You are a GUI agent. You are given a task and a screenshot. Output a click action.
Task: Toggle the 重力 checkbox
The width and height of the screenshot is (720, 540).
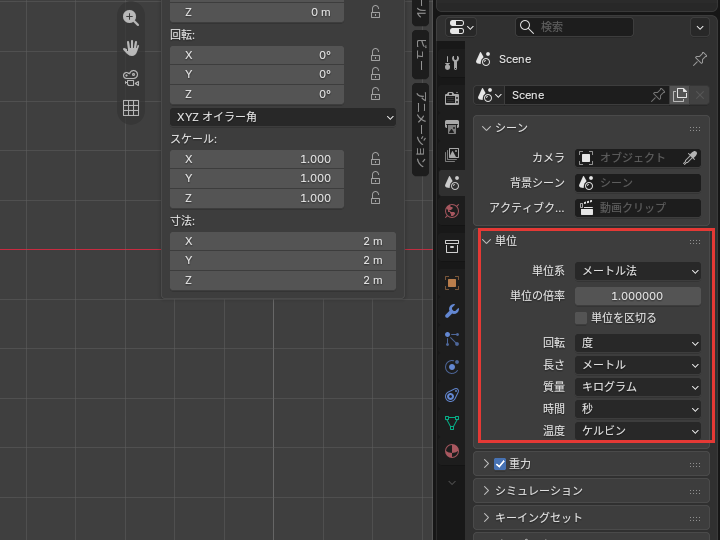500,464
